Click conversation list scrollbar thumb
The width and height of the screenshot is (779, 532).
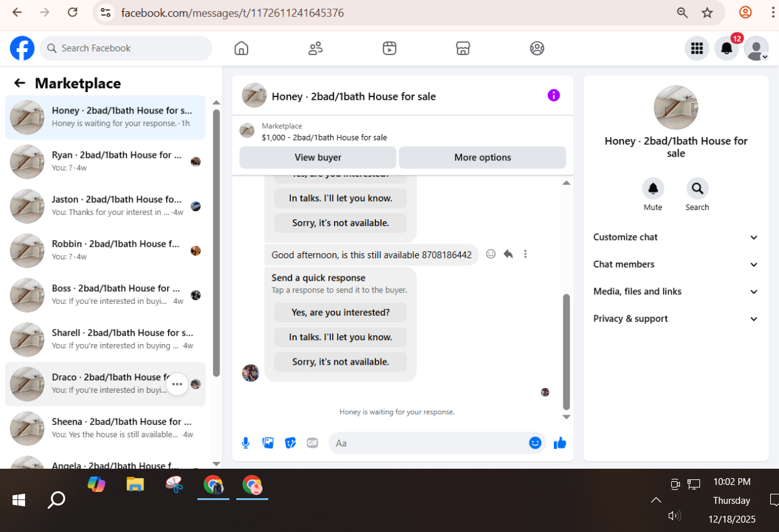tap(216, 243)
